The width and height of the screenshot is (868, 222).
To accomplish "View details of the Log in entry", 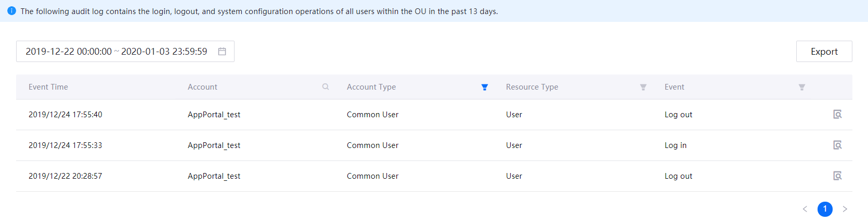I will [837, 145].
